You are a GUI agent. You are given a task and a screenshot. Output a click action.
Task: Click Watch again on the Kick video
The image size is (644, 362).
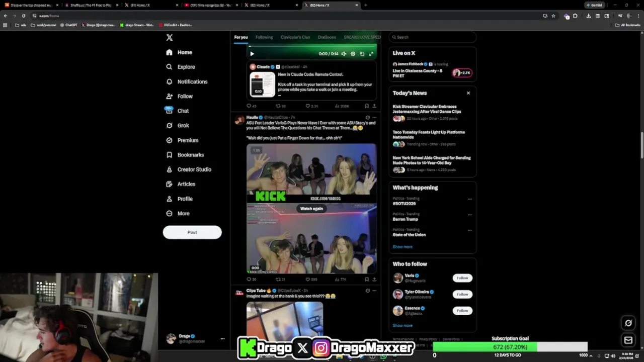(311, 209)
